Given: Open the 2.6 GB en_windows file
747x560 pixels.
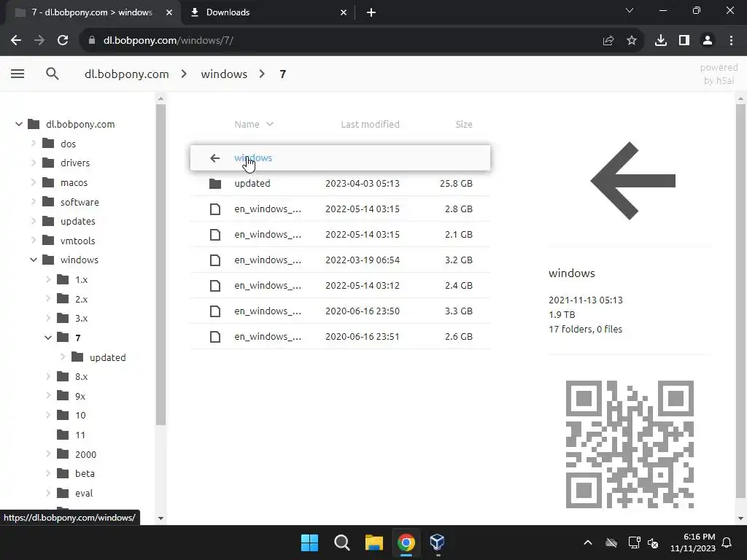Looking at the screenshot, I should [x=340, y=336].
